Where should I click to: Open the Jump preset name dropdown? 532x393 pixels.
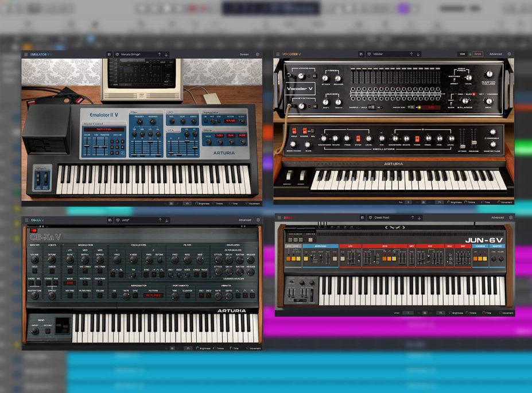[126, 220]
